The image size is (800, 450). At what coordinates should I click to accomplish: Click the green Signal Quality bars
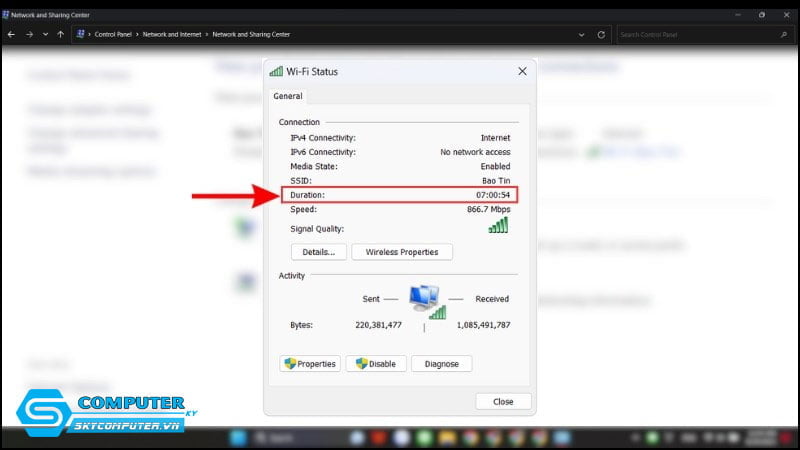[497, 227]
